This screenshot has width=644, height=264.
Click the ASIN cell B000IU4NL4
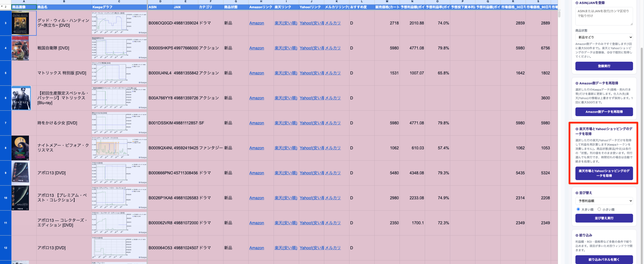160,73
